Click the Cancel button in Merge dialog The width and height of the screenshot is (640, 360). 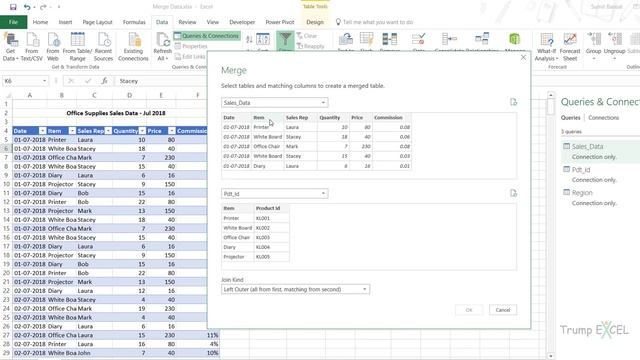pos(503,310)
